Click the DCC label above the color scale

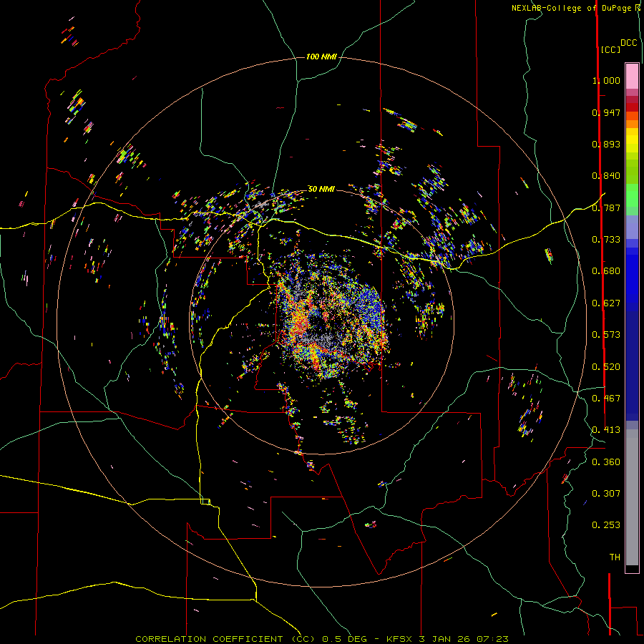pos(629,43)
